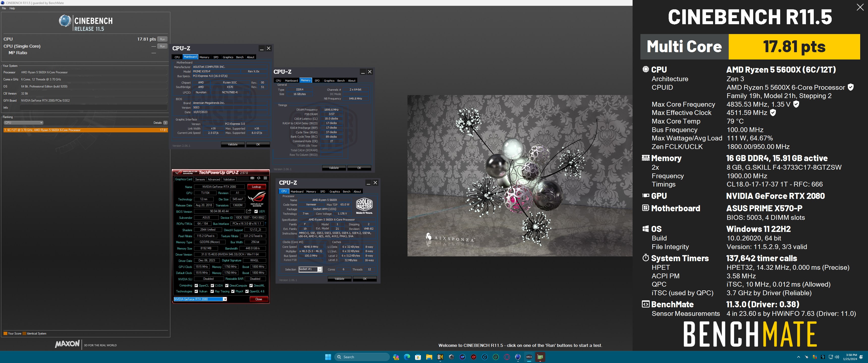Open GPU-Z graphics card taskbar icon
Screen dimensions: 868x363
click(x=540, y=357)
